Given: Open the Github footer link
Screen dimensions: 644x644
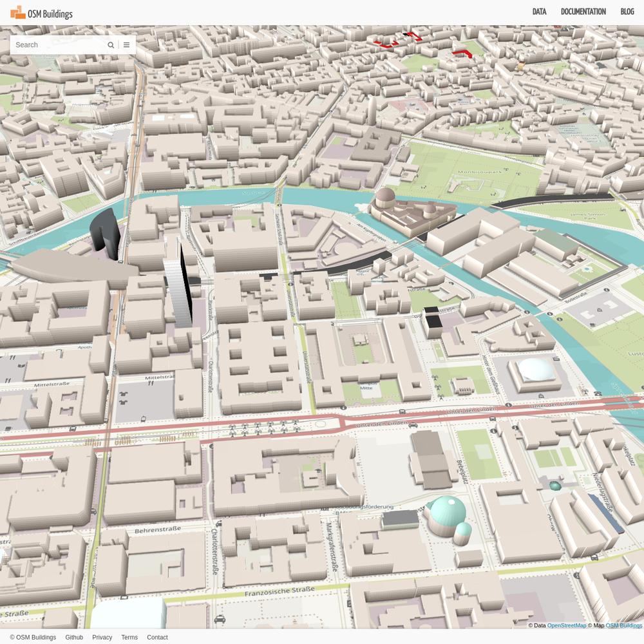Looking at the screenshot, I should (74, 638).
